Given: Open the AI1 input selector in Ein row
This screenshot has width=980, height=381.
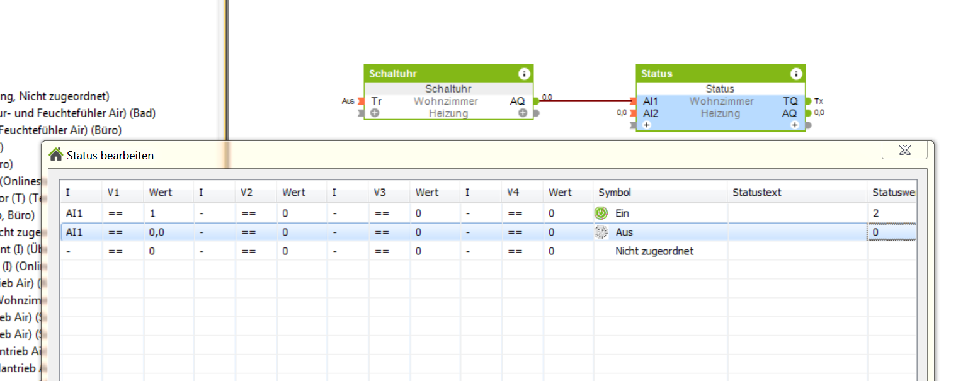Looking at the screenshot, I should tap(81, 213).
